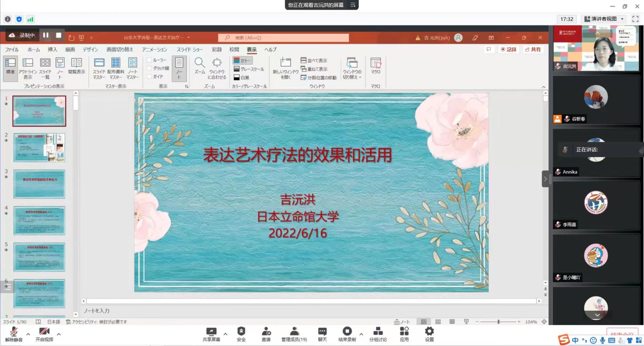
Task: Expand the speaker view dropdown (演讲者视图)
Action: pos(622,19)
